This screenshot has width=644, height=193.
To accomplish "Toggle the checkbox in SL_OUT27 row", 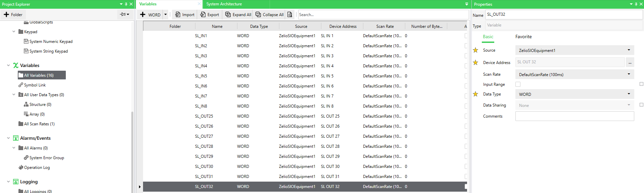I will [466, 136].
